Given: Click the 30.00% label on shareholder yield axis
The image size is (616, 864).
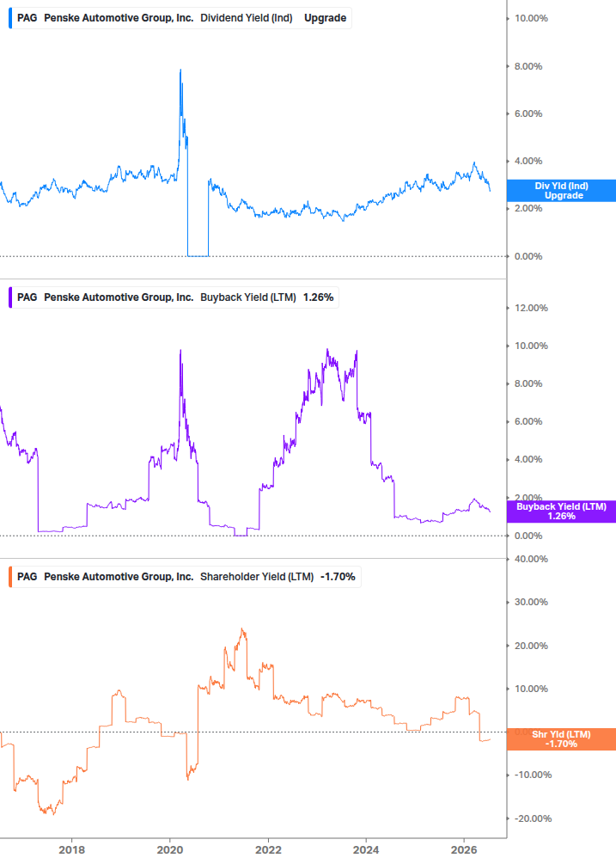Looking at the screenshot, I should 531,602.
